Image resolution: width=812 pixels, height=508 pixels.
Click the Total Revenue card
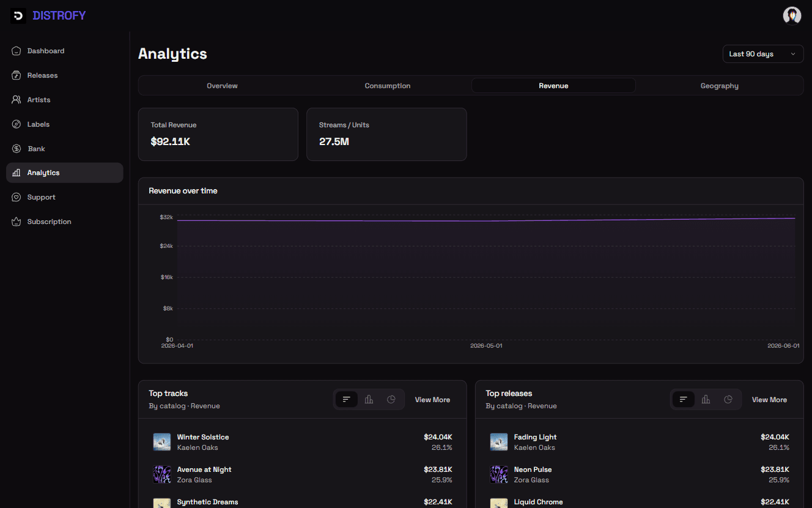coord(218,135)
